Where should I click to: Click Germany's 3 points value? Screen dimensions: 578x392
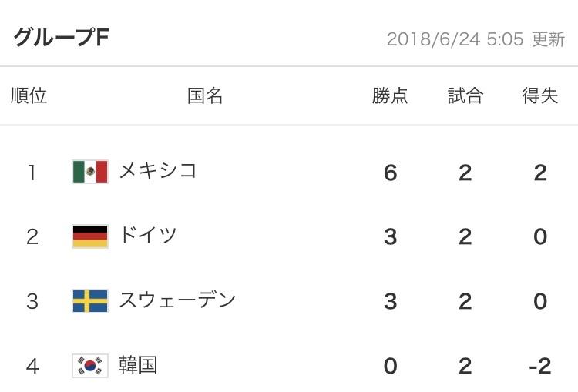point(391,236)
